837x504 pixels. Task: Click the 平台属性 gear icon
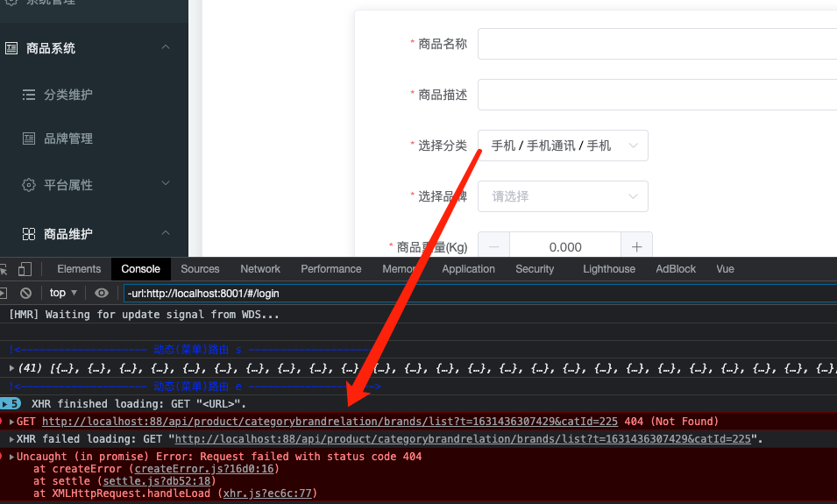(x=29, y=185)
